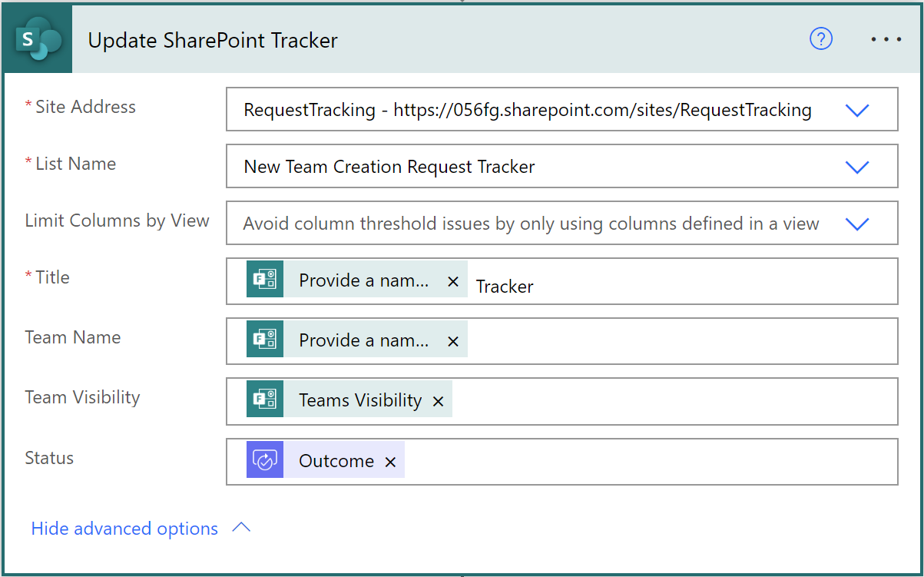Click the Site Address value text
This screenshot has width=924, height=577.
528,110
